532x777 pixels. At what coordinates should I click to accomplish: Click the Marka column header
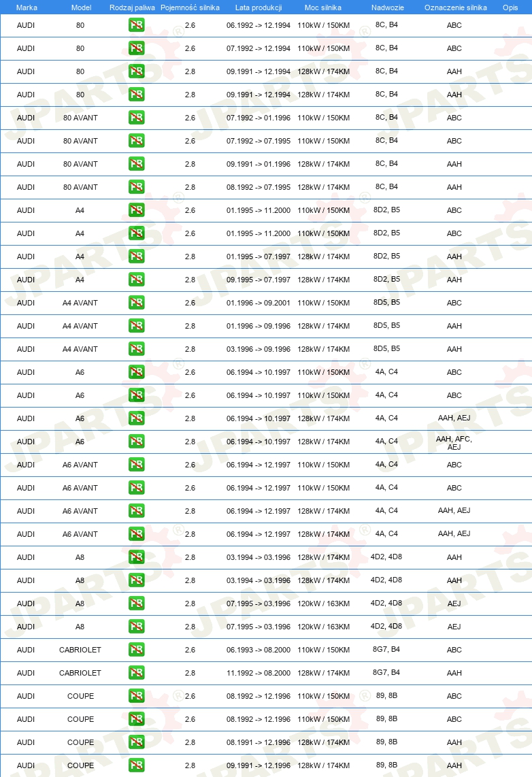coord(27,7)
